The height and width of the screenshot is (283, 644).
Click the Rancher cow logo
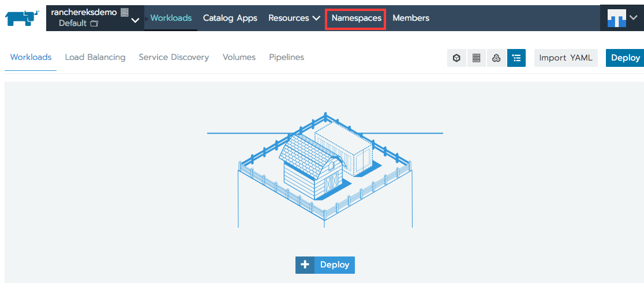tap(22, 18)
